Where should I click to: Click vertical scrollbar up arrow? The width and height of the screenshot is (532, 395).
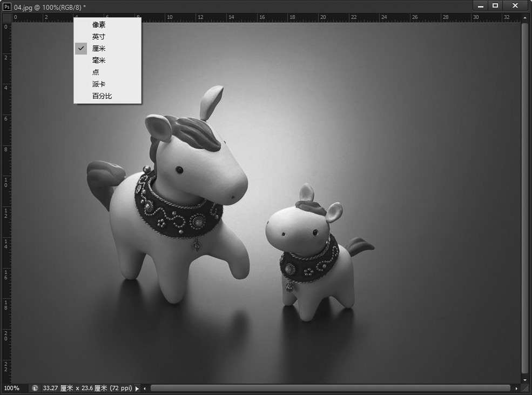coord(525,18)
